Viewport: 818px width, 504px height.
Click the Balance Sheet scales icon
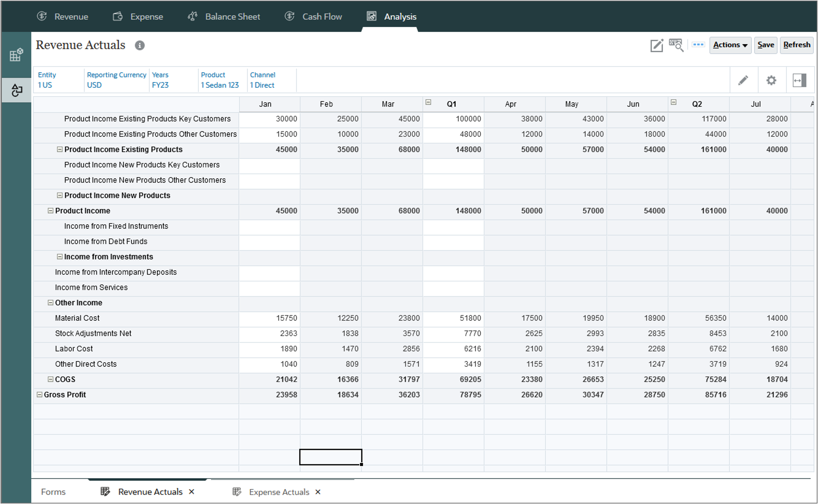point(193,16)
